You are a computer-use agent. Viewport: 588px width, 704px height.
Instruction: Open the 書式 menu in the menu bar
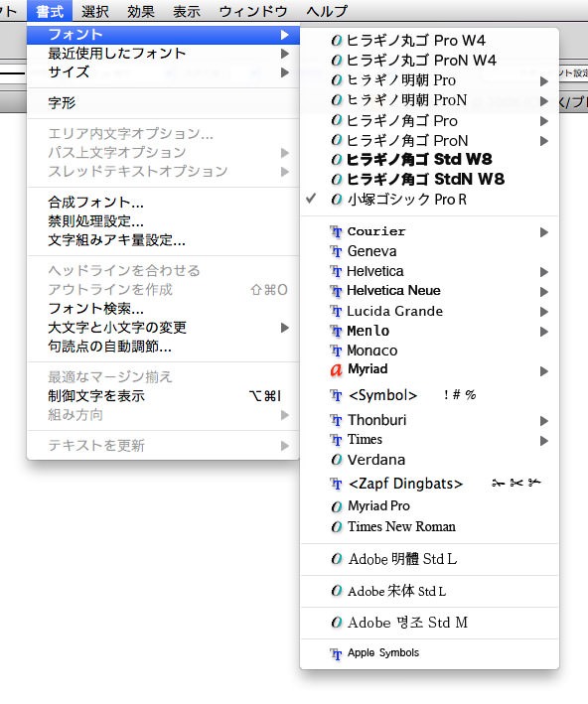point(50,11)
